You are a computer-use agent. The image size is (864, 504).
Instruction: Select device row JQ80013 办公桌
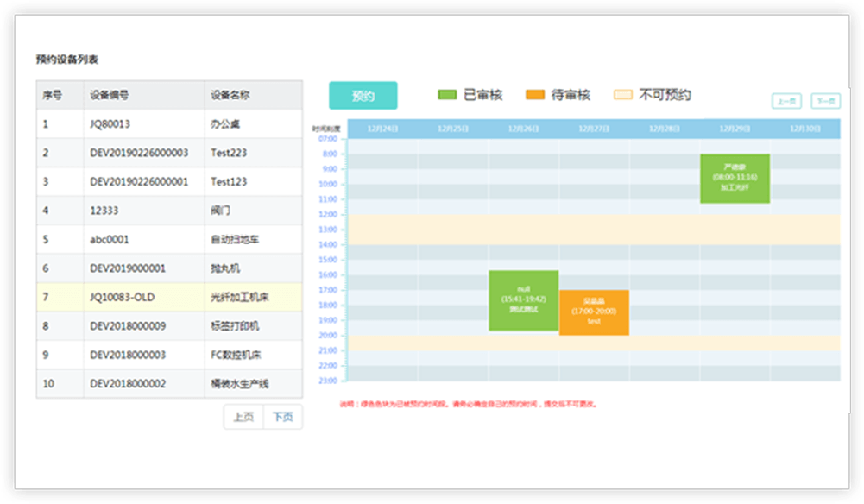[169, 124]
